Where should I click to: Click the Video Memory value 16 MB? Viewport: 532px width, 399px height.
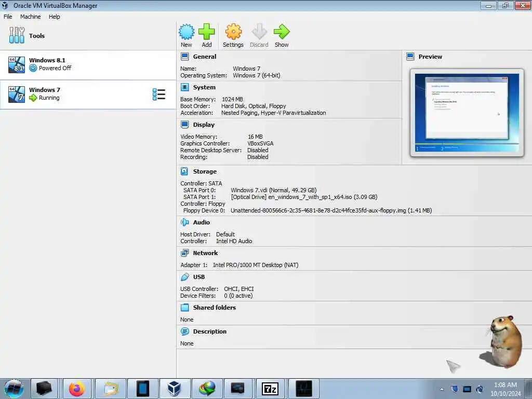pyautogui.click(x=255, y=137)
